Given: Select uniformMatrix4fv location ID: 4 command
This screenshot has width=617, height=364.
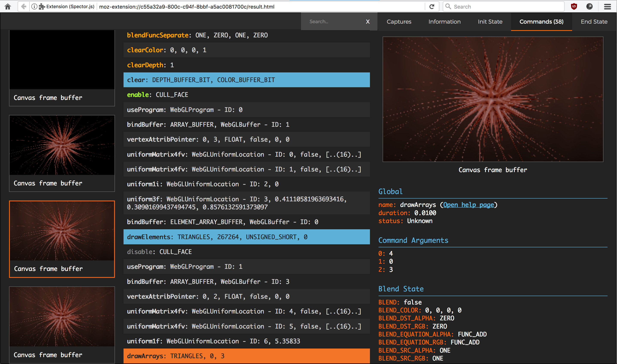Looking at the screenshot, I should 246,311.
